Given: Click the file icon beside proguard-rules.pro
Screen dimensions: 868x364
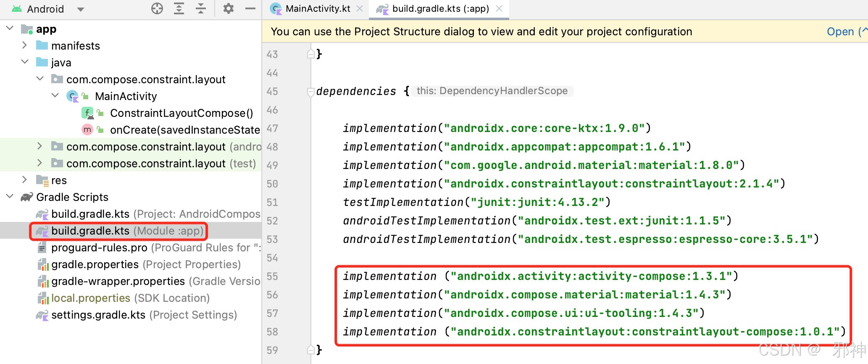Looking at the screenshot, I should point(42,248).
